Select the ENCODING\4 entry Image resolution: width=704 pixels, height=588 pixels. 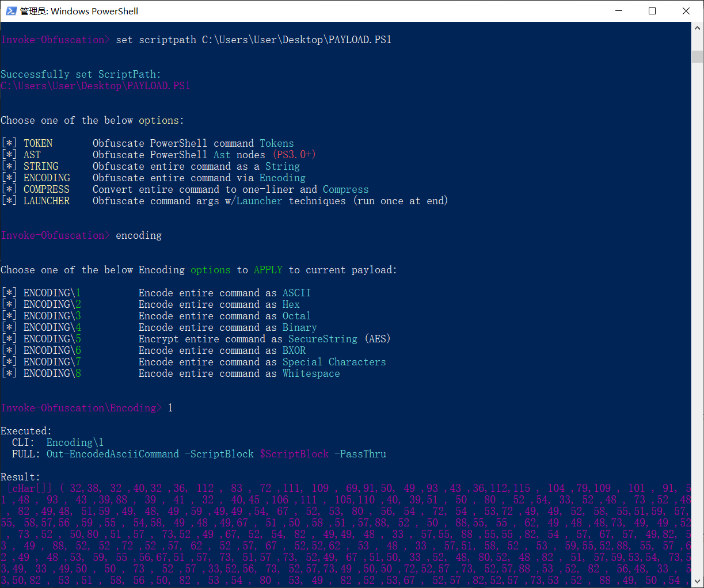point(52,327)
